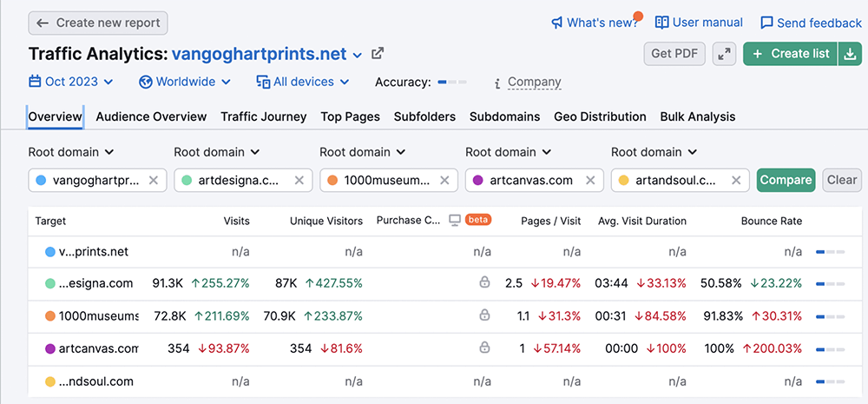This screenshot has height=404, width=868.
Task: Open the All devices dropdown
Action: point(303,82)
